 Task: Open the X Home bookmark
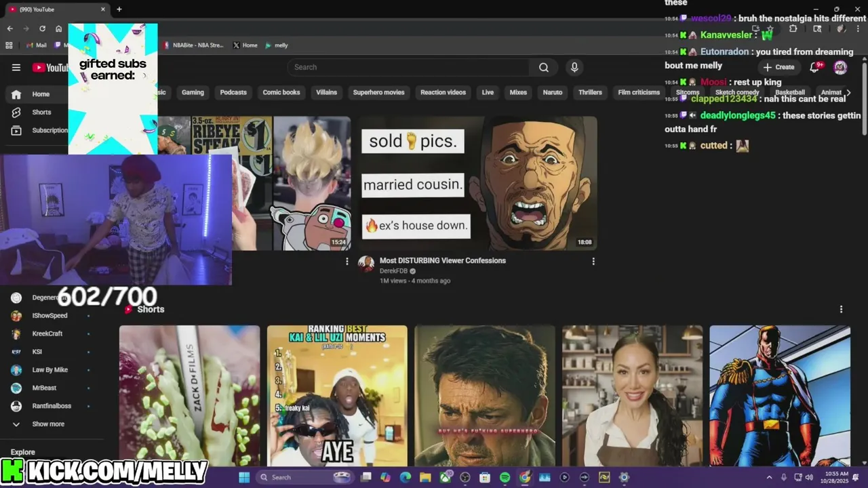[x=245, y=45]
